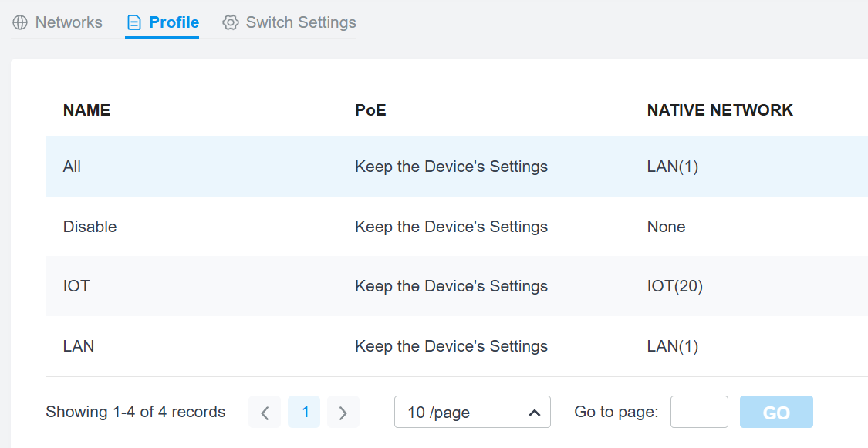The height and width of the screenshot is (448, 868).
Task: Expand page size using the caret arrow
Action: coord(534,413)
